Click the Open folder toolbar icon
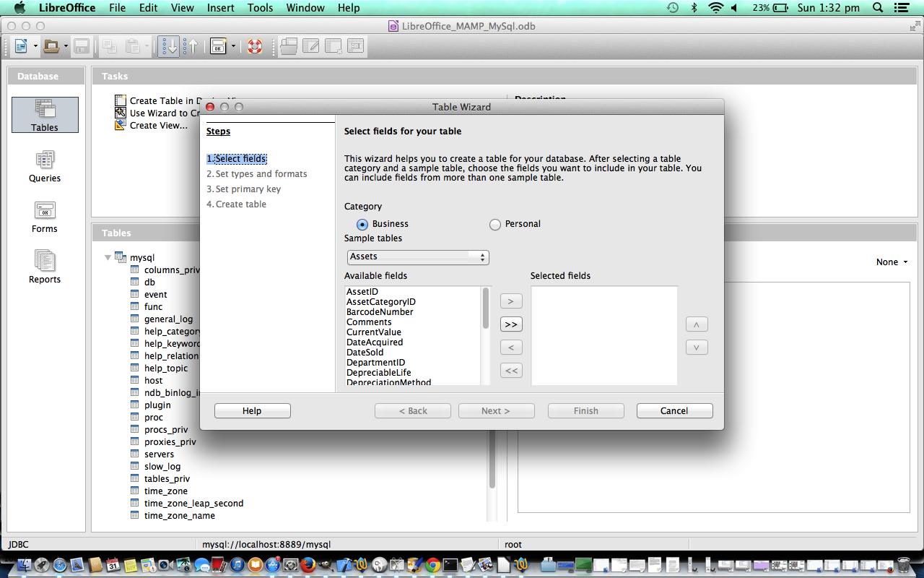The image size is (924, 578). 51,46
